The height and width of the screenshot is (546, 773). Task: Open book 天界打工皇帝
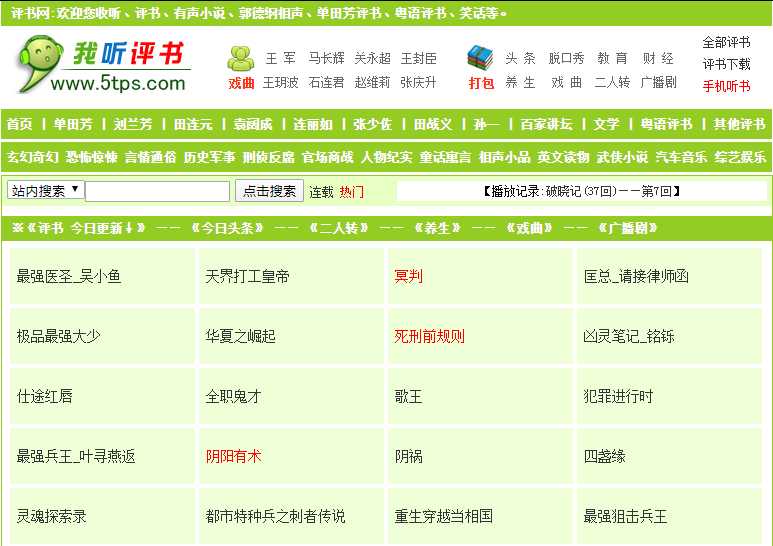(247, 276)
